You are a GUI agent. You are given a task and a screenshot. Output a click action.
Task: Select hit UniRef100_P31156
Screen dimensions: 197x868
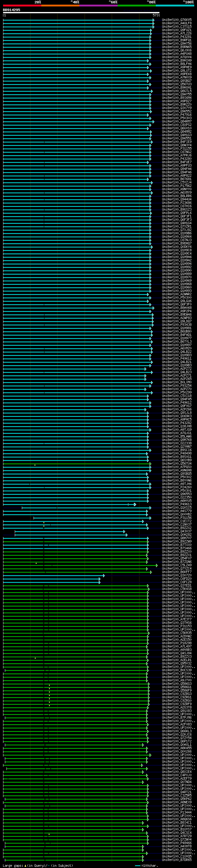tap(177, 518)
